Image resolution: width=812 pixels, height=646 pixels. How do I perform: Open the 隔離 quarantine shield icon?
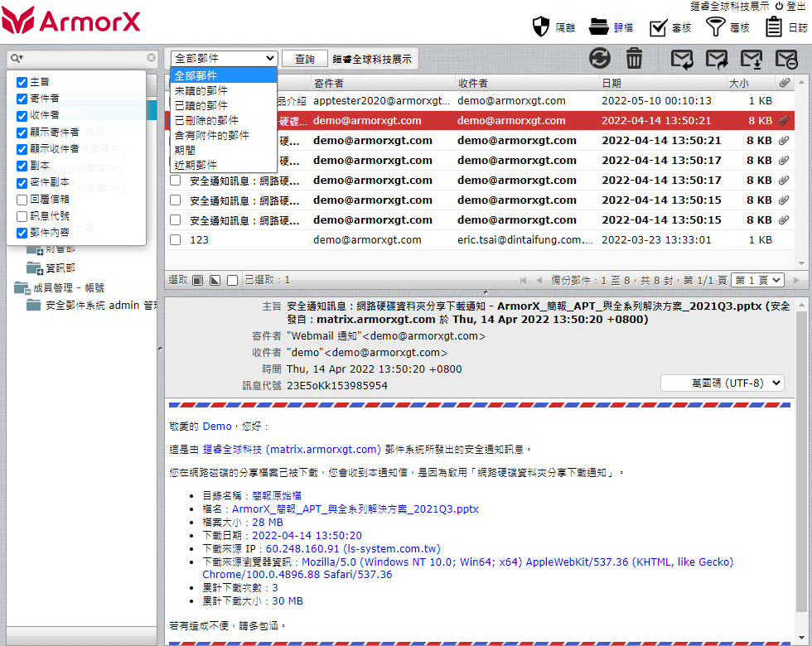[x=540, y=27]
